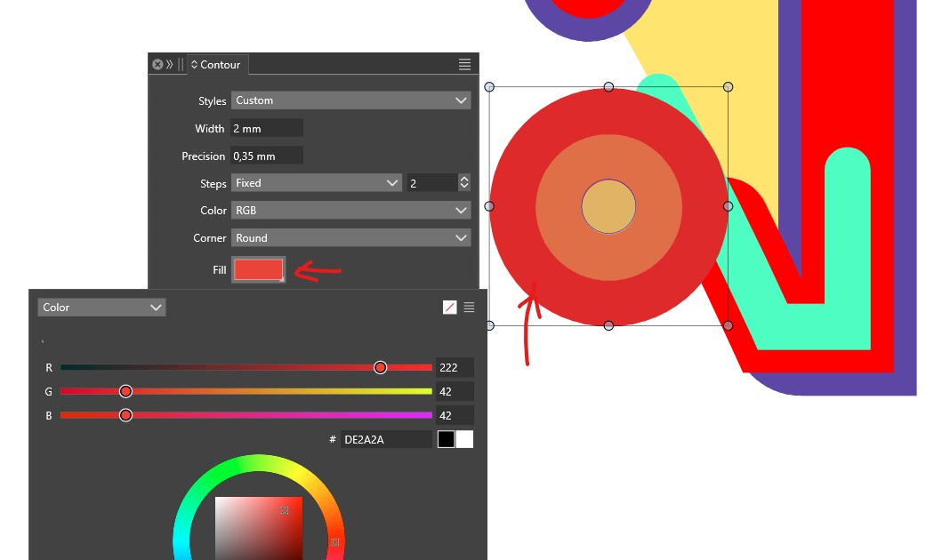Select the white color swatch
942x560 pixels.
pyautogui.click(x=465, y=439)
